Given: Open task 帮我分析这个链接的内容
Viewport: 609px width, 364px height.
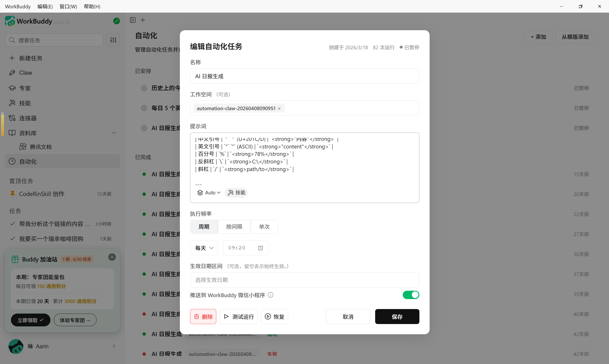Looking at the screenshot, I should coord(62,224).
